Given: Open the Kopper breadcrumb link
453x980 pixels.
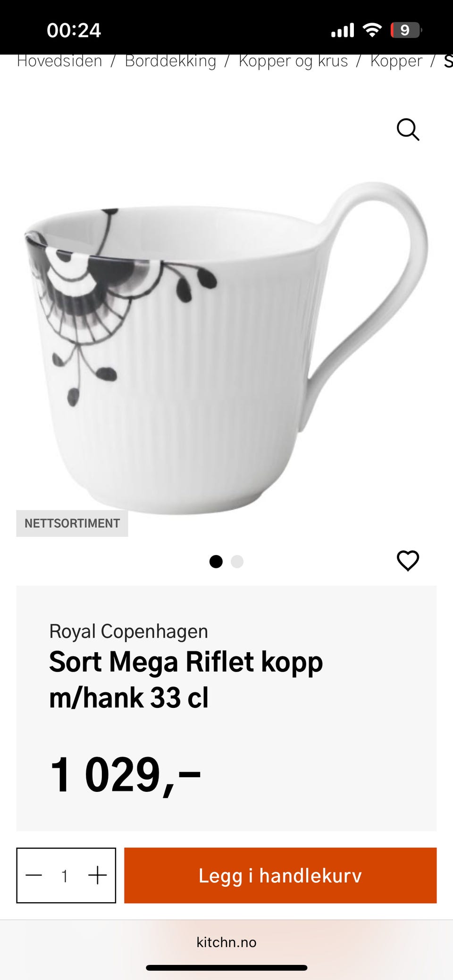Looking at the screenshot, I should 396,61.
